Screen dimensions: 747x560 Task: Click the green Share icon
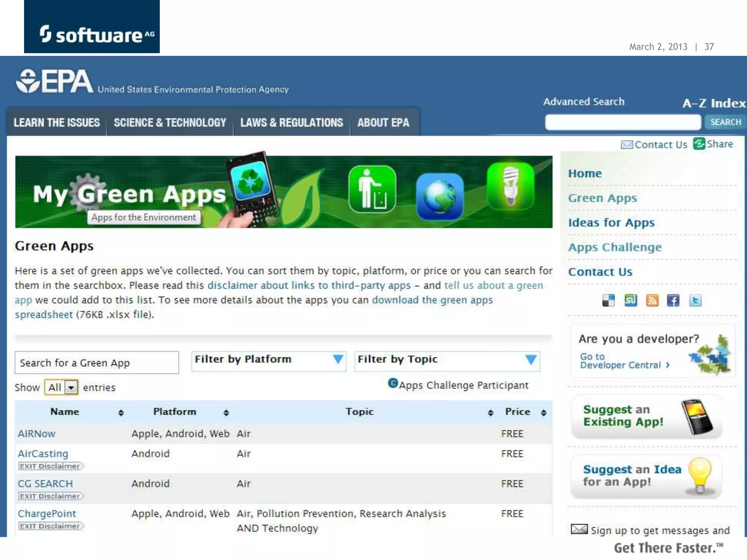(x=699, y=144)
